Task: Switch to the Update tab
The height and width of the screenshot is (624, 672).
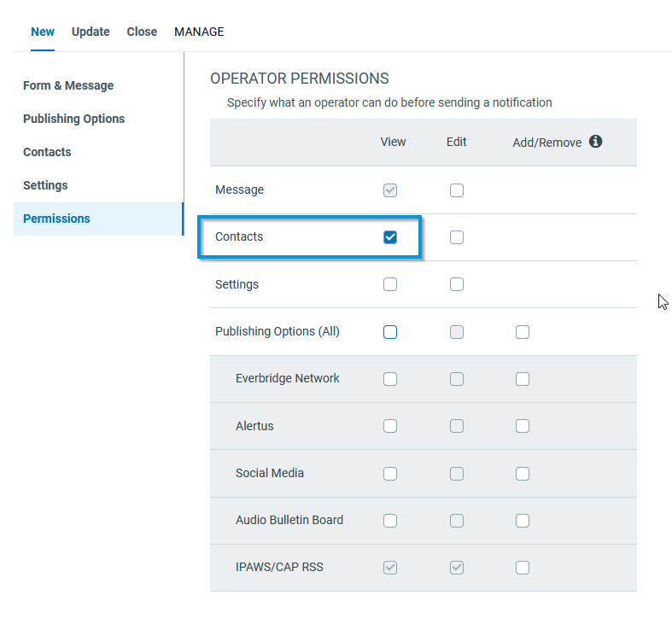Action: click(x=91, y=32)
